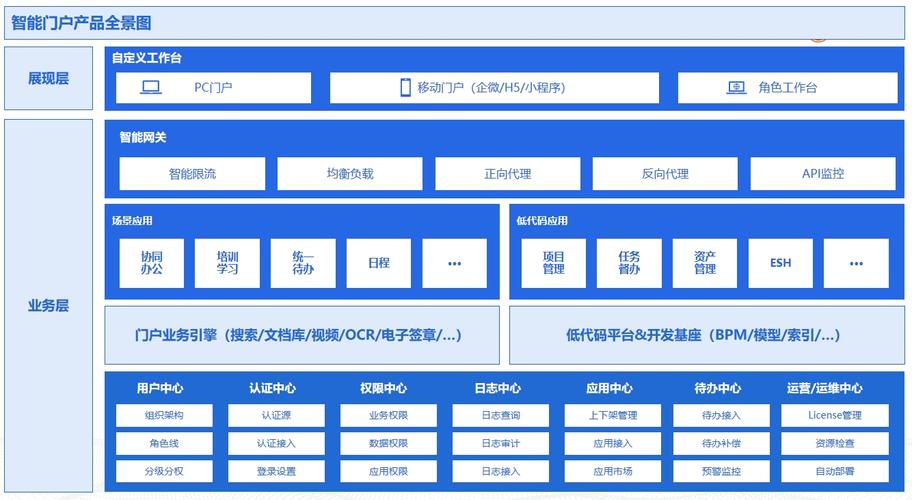Click the more (…) tile in 低代码应用
912x500 pixels.
(856, 263)
